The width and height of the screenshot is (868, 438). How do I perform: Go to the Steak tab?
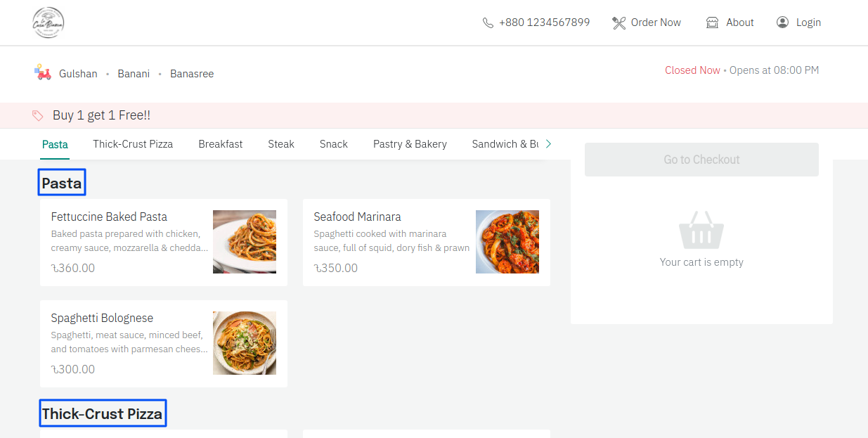pyautogui.click(x=280, y=143)
